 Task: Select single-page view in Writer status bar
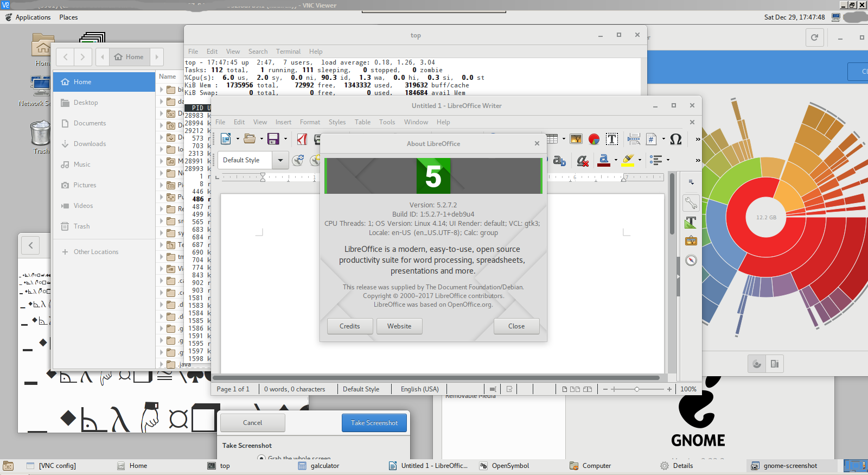[x=565, y=389]
